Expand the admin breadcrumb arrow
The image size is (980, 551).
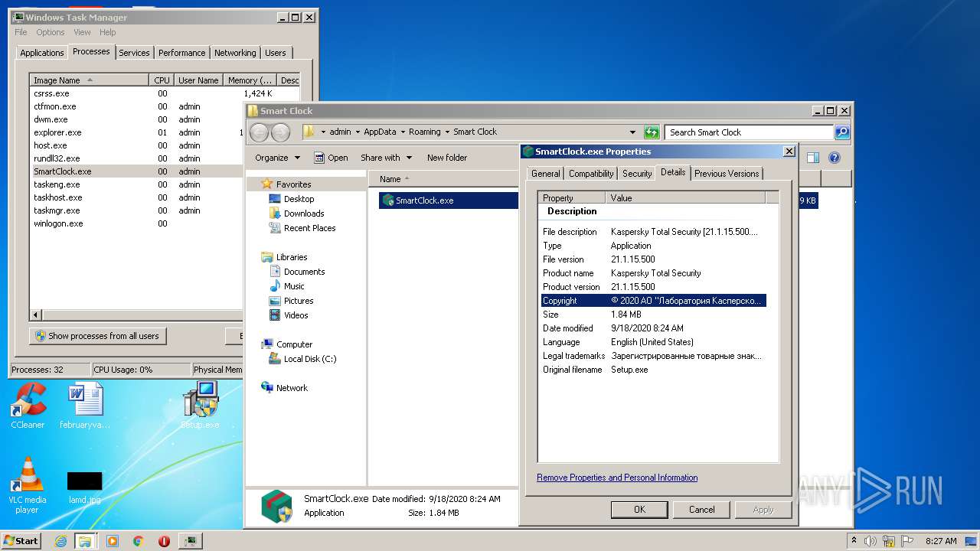point(358,132)
